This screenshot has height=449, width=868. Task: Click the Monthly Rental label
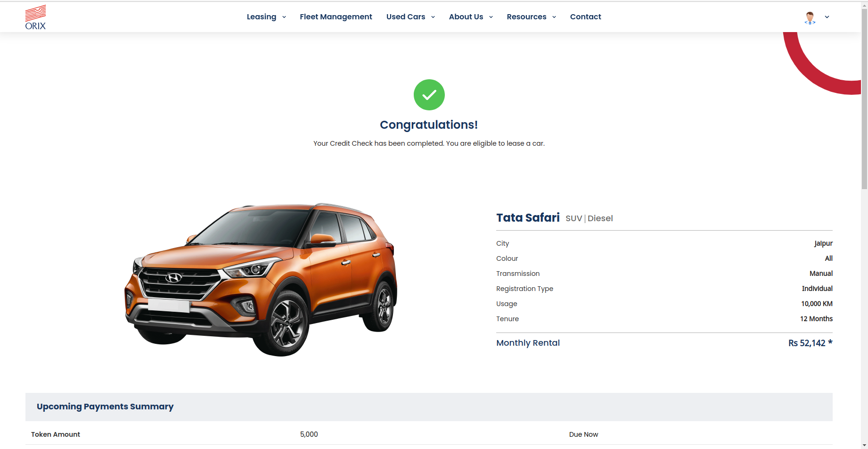(528, 343)
